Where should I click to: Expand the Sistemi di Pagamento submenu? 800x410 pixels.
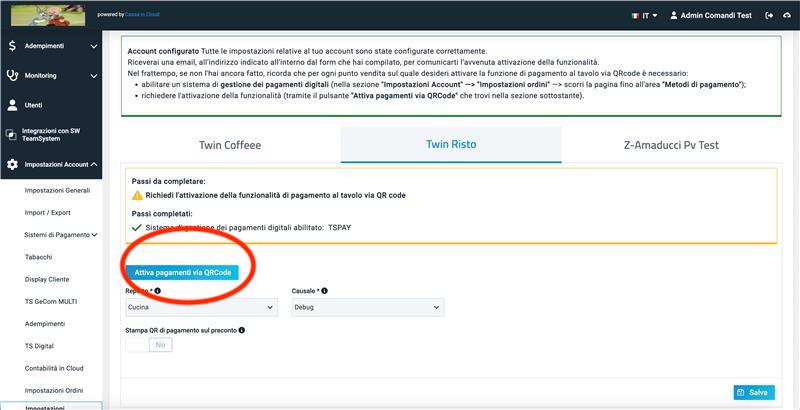point(61,235)
